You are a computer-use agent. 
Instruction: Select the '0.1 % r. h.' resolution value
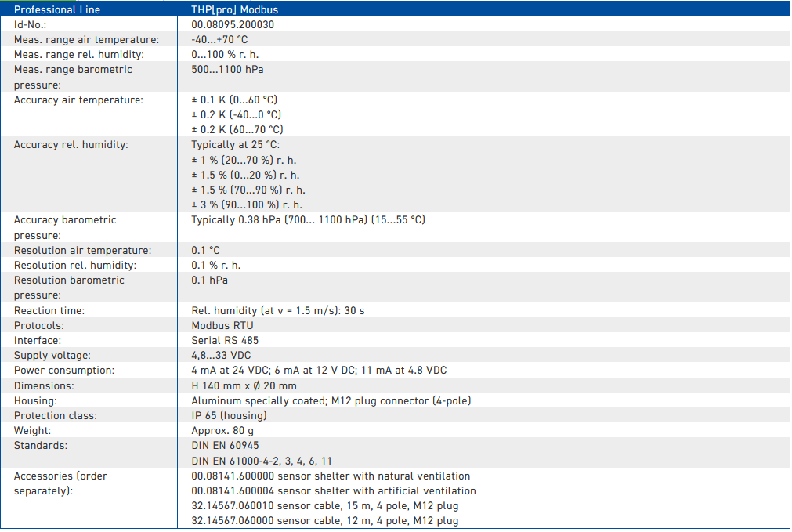(x=216, y=266)
